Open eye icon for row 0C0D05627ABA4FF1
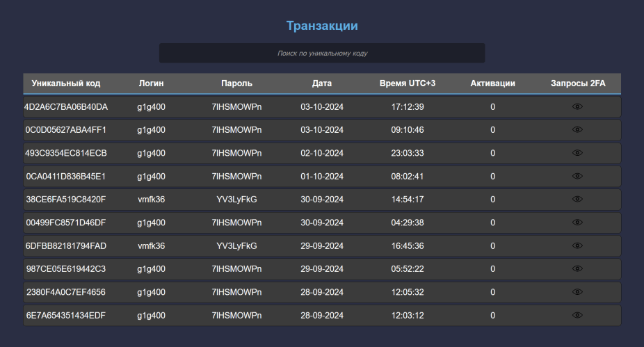 577,130
